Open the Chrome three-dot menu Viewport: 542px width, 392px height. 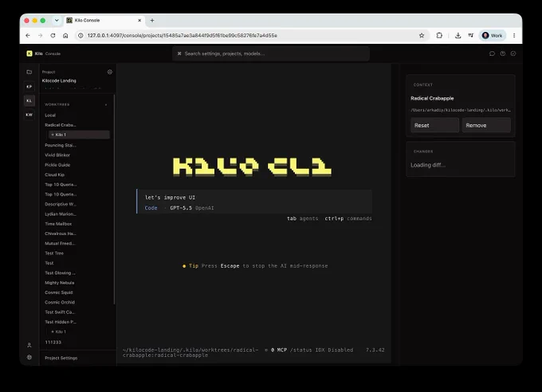click(x=514, y=35)
